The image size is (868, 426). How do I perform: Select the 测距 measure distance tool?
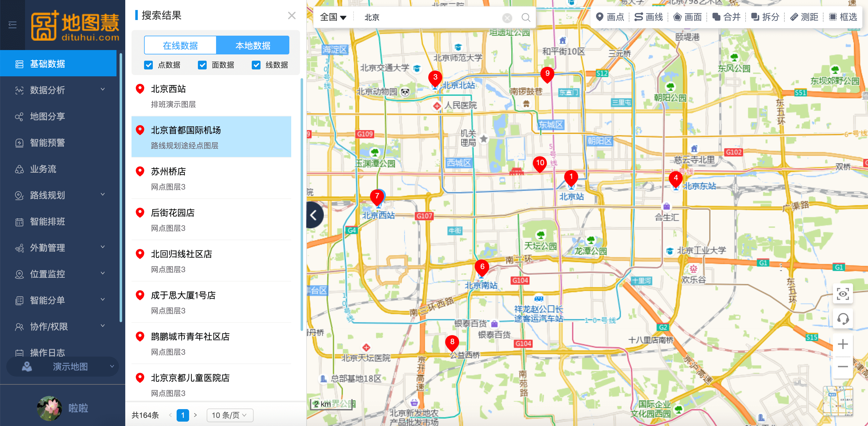coord(804,17)
